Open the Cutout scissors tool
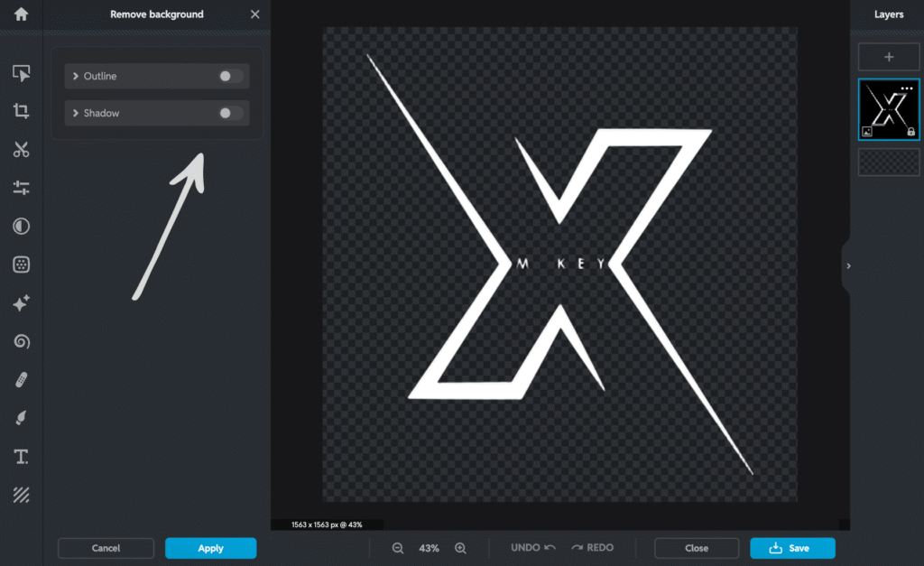 [x=22, y=150]
